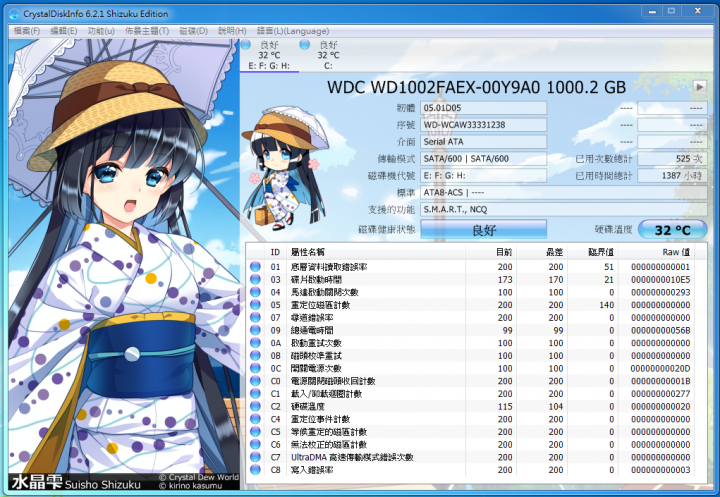Click status icon for attribute 09
Viewport: 720px width, 497px height.
coord(255,330)
